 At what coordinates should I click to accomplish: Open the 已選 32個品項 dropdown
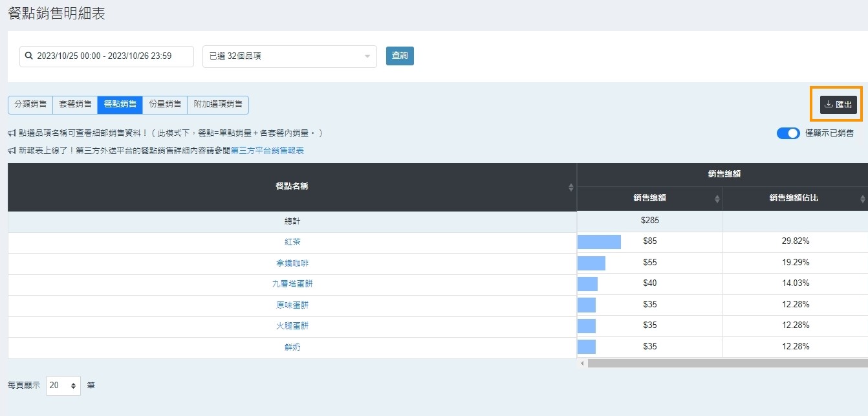coord(289,56)
